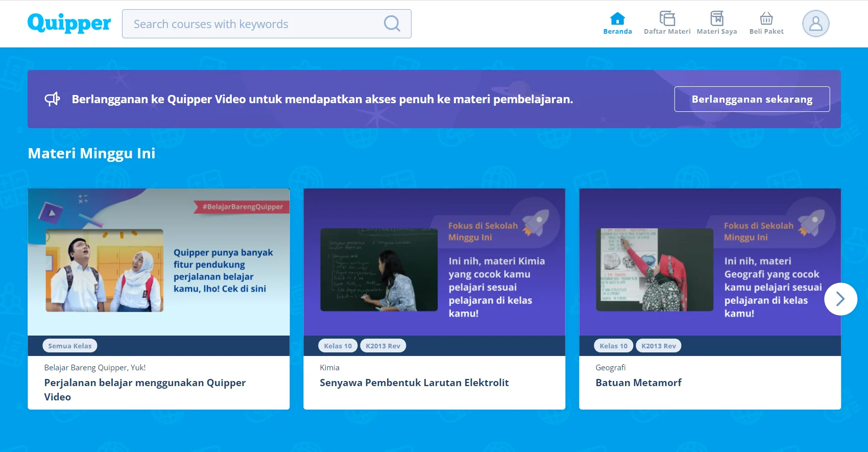Click the K2013 Rev tag on Geografi card
The height and width of the screenshot is (452, 868).
pos(659,346)
